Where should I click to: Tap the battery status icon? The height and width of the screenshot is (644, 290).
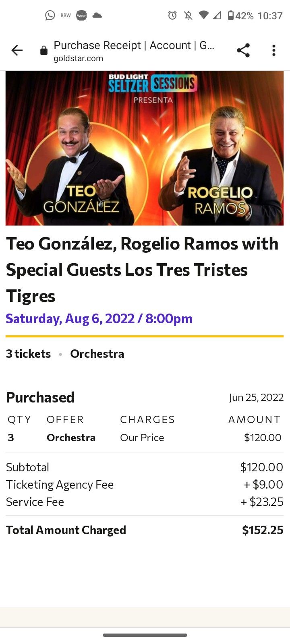(x=231, y=16)
